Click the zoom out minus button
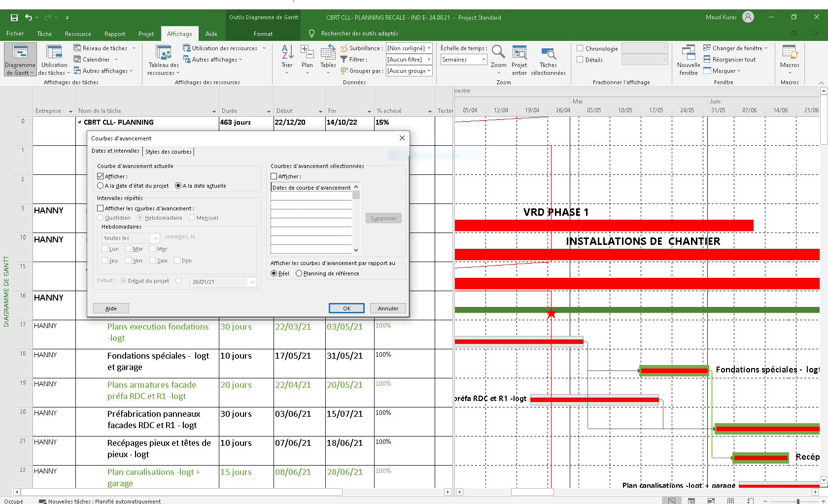This screenshot has width=828, height=504. 766,501
